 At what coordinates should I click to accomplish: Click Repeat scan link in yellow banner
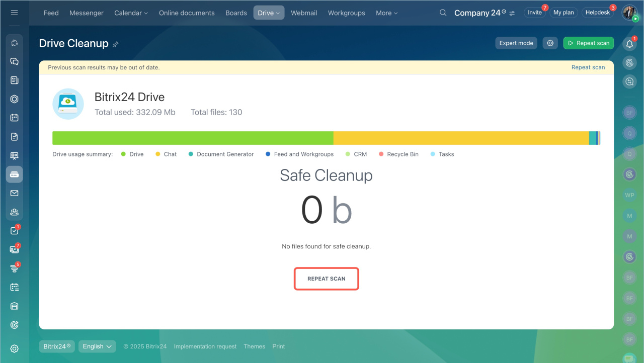click(588, 67)
